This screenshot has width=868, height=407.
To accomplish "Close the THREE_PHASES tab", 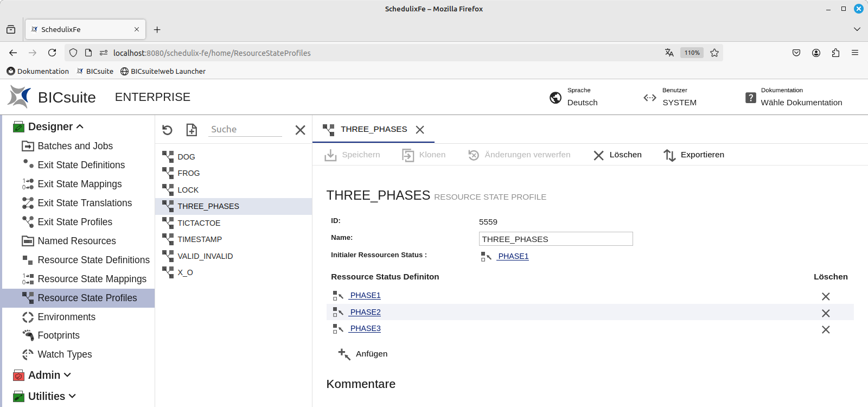I will 420,130.
